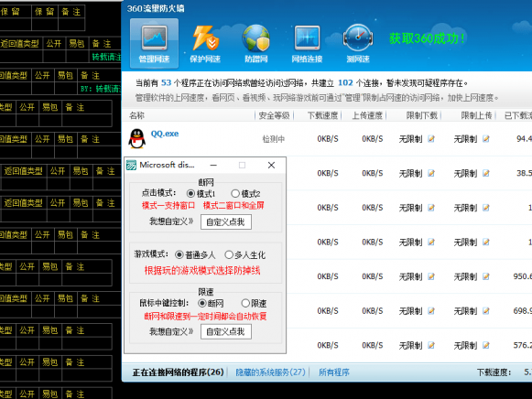The width and height of the screenshot is (532, 399).
Task: Sort by 限制上传 column header
Action: click(476, 115)
